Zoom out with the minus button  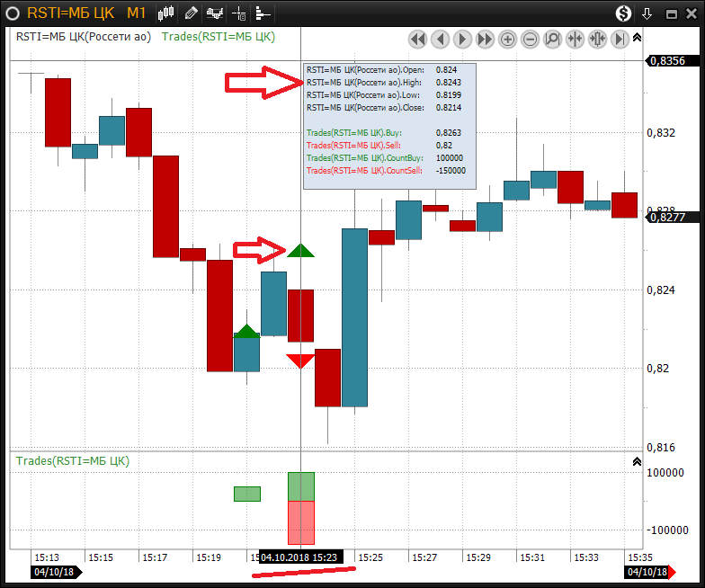point(530,39)
